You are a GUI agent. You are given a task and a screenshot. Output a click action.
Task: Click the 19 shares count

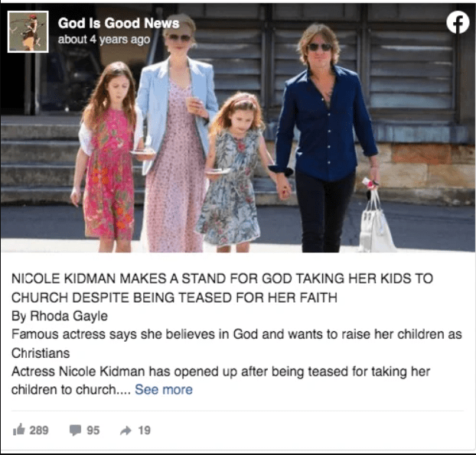pyautogui.click(x=144, y=430)
